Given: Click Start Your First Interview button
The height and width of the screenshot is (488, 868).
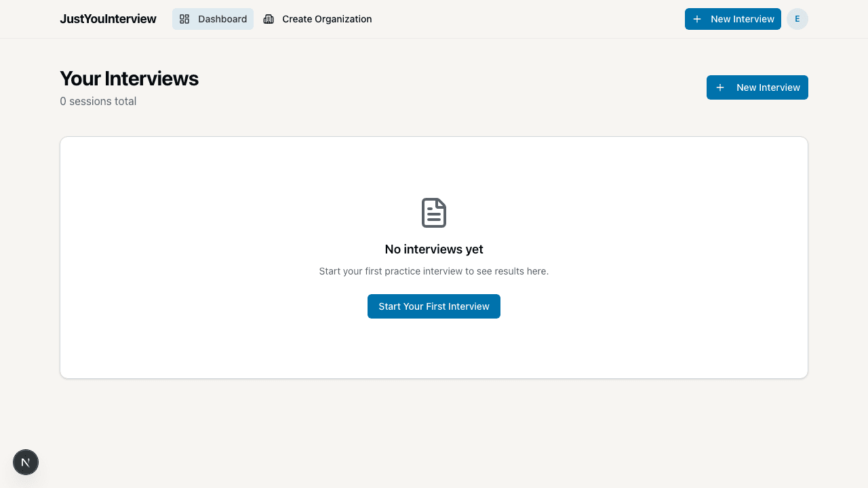Looking at the screenshot, I should click(434, 306).
